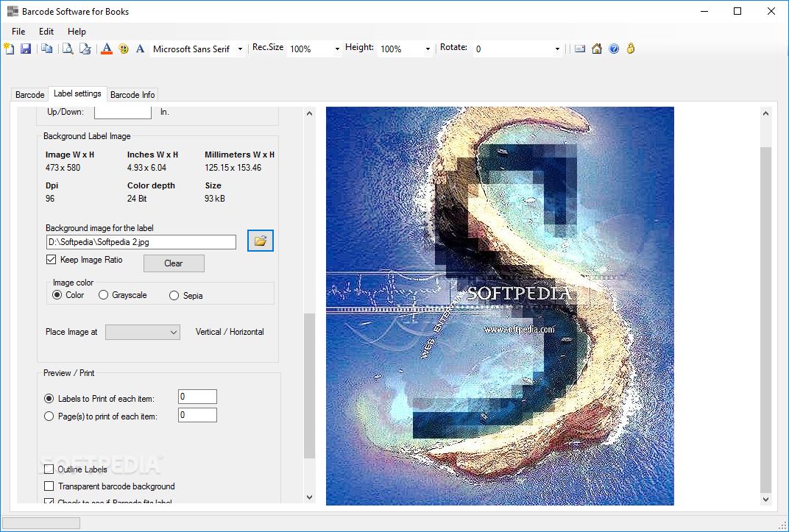Click preview pane scrollbar up arrow
789x532 pixels.
pyautogui.click(x=765, y=113)
